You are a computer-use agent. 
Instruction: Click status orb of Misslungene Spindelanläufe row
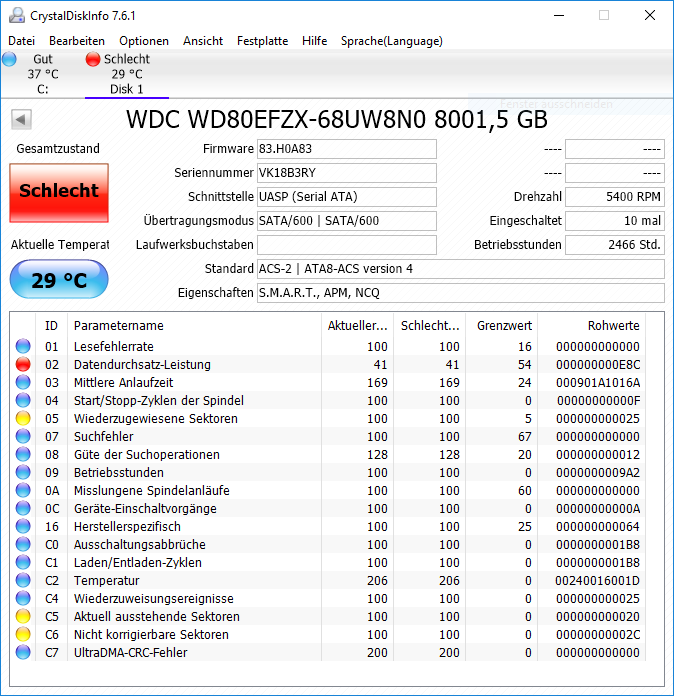[23, 490]
